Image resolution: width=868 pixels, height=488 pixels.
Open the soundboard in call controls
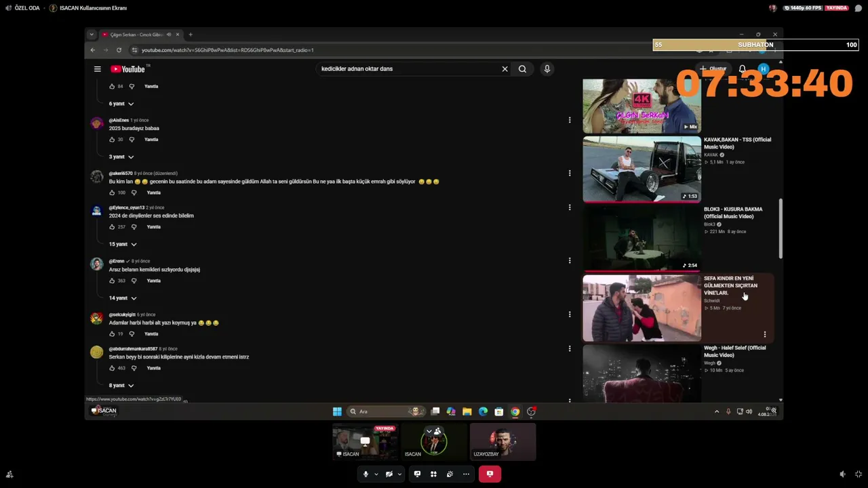coord(450,474)
